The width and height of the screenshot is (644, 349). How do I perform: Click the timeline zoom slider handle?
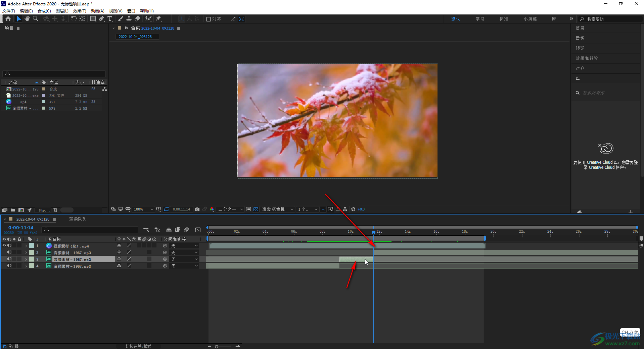click(217, 347)
